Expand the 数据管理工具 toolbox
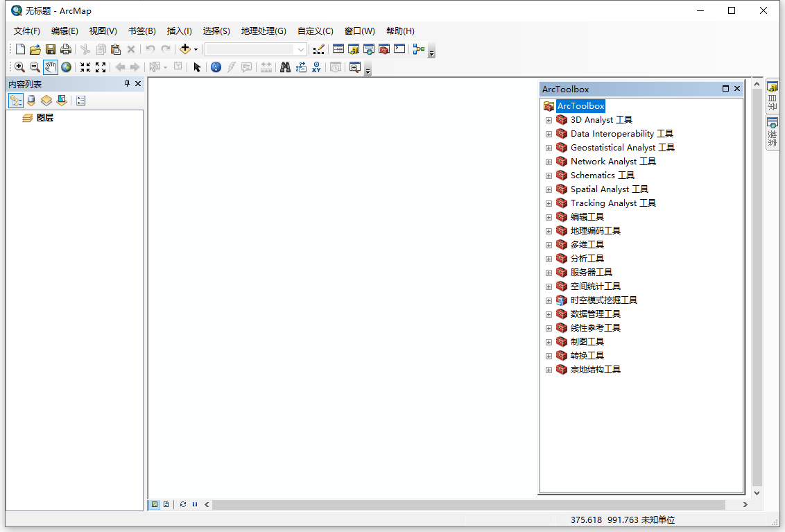Viewport: 785px width, 532px height. [x=549, y=315]
